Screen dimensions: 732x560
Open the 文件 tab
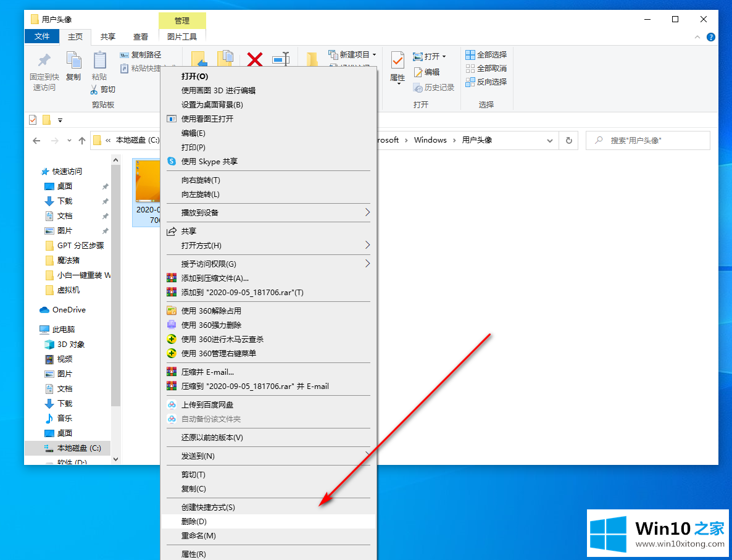point(42,36)
